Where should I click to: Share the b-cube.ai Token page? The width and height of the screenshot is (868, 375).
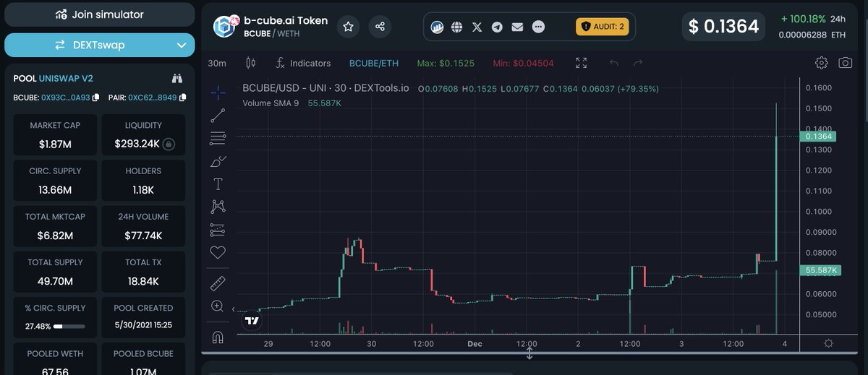pyautogui.click(x=380, y=27)
